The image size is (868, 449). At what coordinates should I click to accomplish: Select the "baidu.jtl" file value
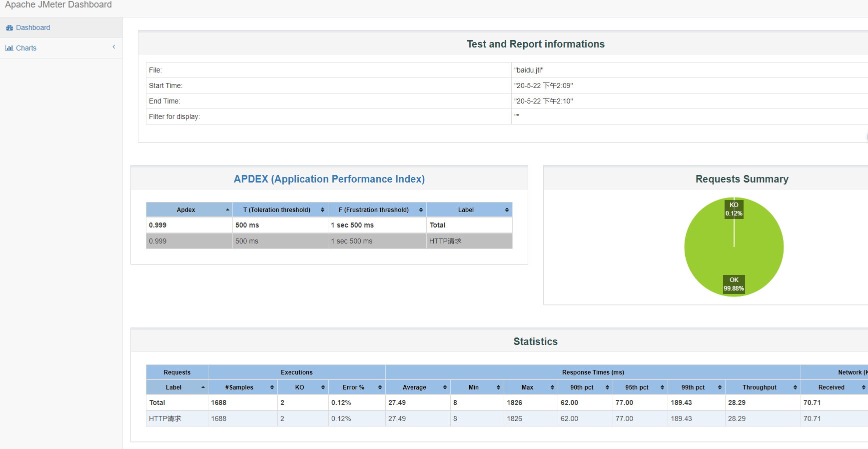529,70
